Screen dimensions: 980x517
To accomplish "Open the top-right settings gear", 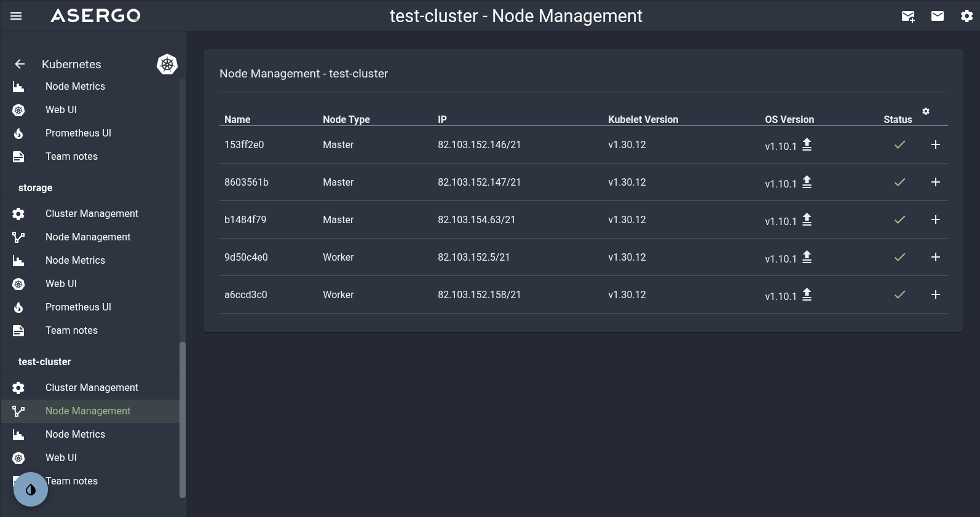I will point(966,16).
